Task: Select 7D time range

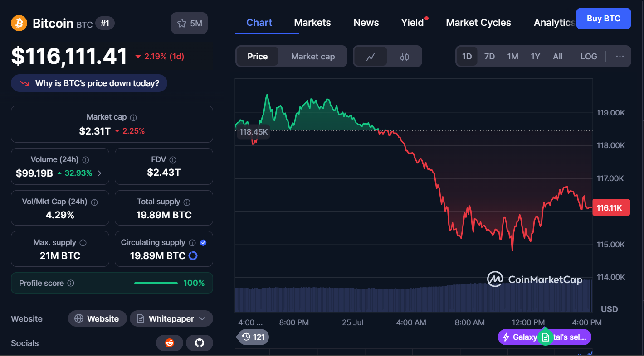Action: (x=489, y=57)
